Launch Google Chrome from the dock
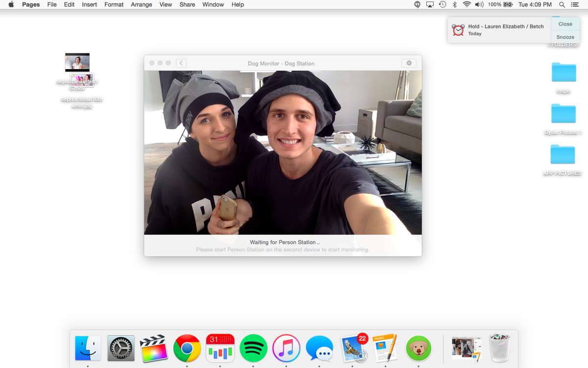 click(187, 348)
